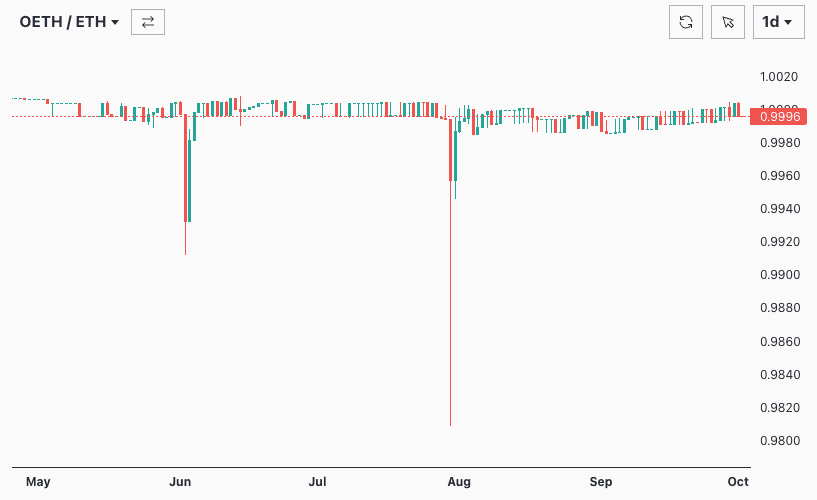Click the May label on time axis
The width and height of the screenshot is (817, 500).
tap(38, 482)
